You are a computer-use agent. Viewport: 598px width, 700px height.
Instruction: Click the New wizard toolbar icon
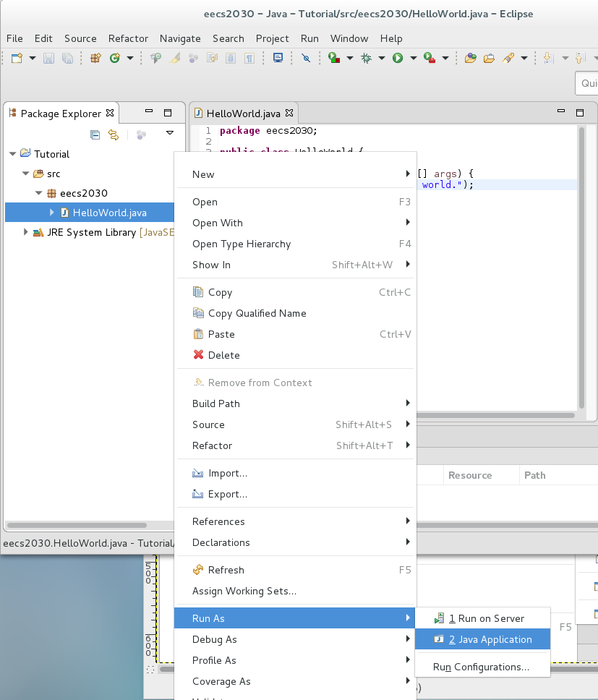coord(17,58)
